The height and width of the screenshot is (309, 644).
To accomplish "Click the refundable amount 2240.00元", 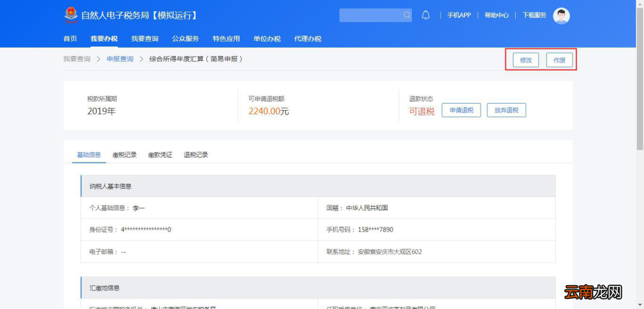I will [268, 111].
